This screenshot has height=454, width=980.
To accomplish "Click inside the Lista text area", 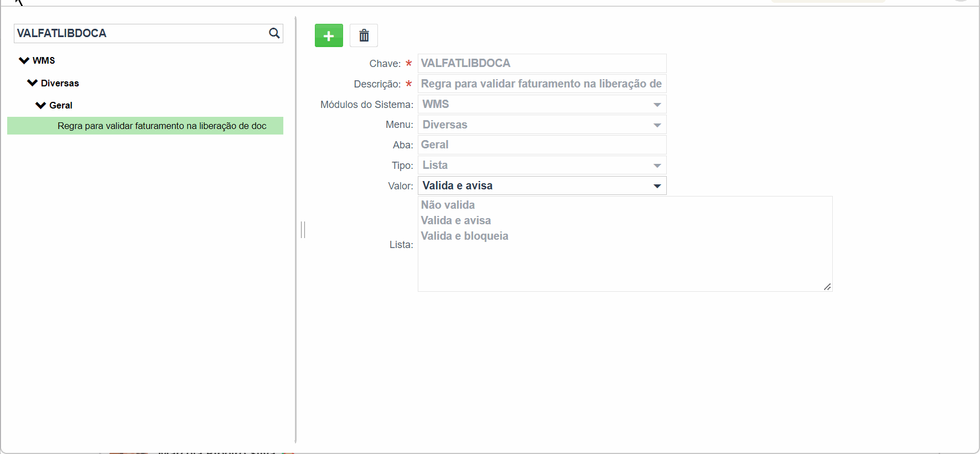I will [625, 244].
